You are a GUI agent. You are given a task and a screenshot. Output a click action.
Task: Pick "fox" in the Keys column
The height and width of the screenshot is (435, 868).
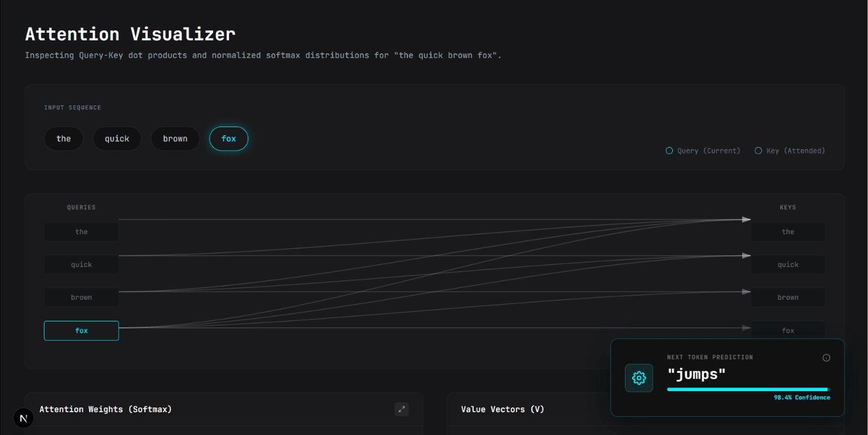(788, 330)
